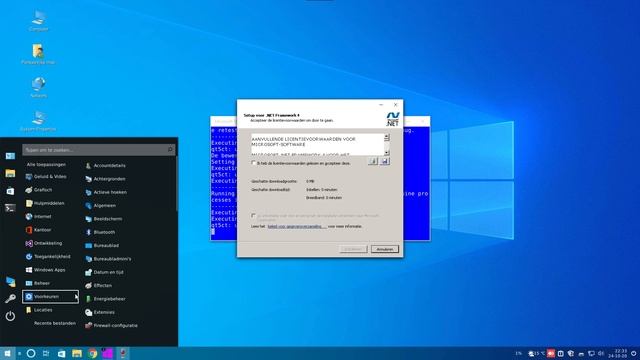Click the wine glass icon on taskbar
The image size is (640, 360).
pos(123,353)
